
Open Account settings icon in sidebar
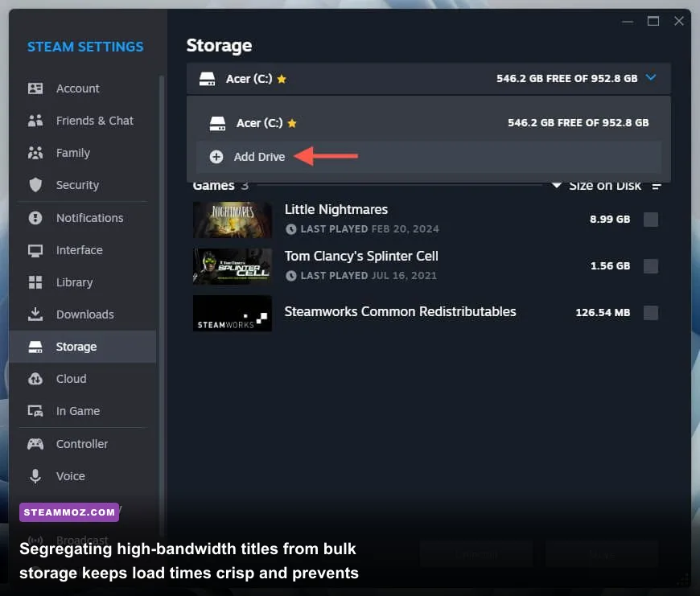pos(35,88)
